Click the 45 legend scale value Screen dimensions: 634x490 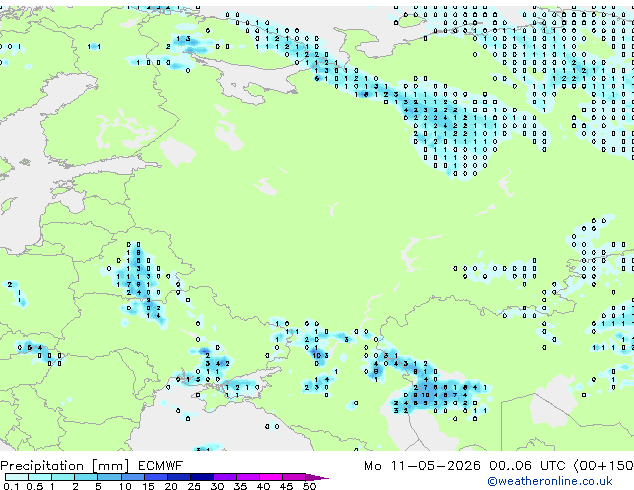click(286, 486)
